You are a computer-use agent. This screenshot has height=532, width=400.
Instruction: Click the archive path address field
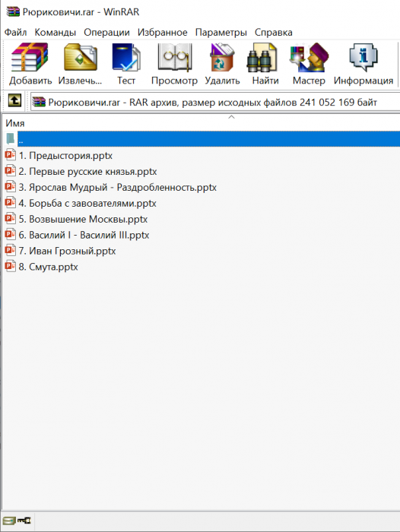[215, 102]
